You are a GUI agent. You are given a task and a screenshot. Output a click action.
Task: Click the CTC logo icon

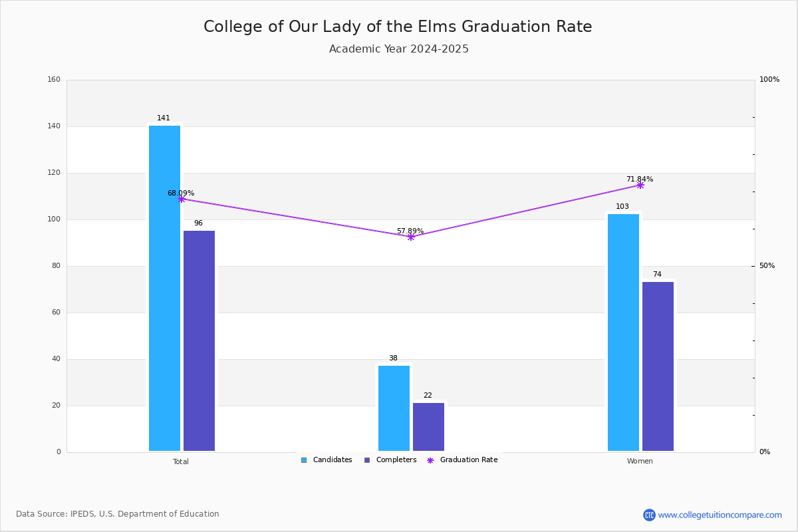tap(649, 515)
